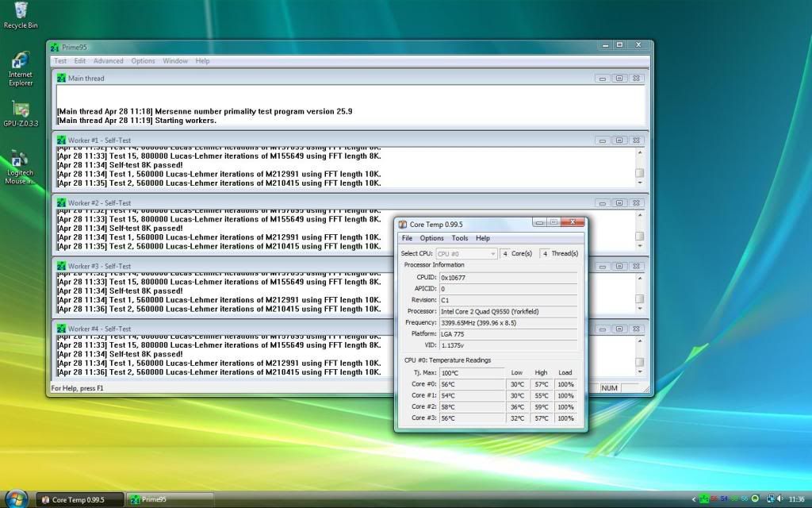
Task: Open Core Temp Tools menu
Action: (459, 238)
